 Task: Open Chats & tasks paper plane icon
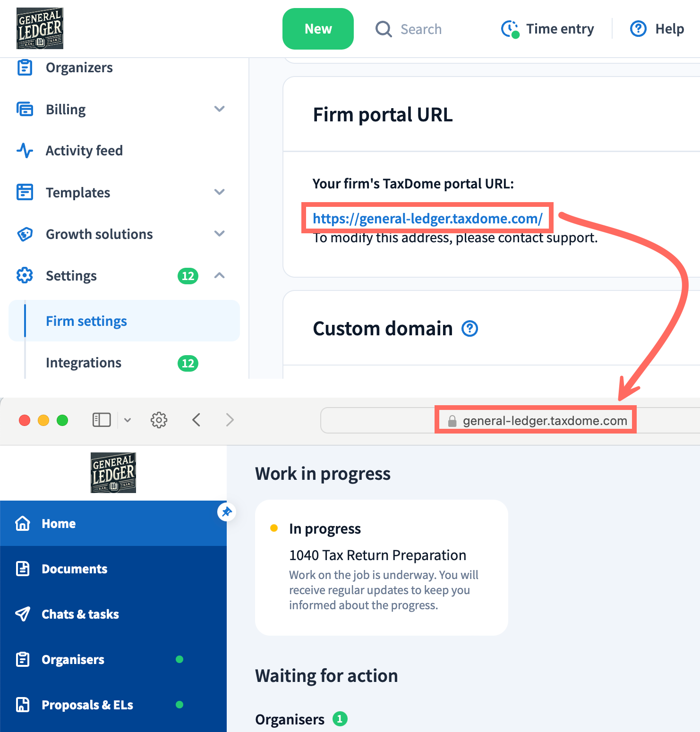click(23, 614)
